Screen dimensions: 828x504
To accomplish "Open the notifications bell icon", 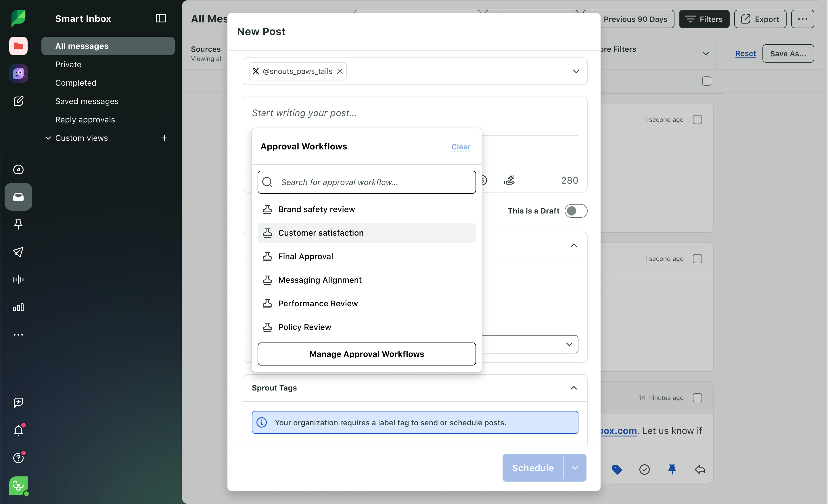I will point(18,430).
